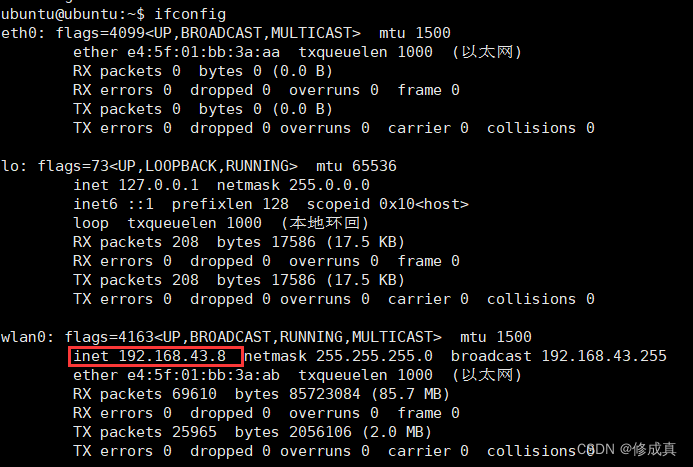The image size is (693, 467).
Task: Click the (85.7 MB) size
Action: (x=410, y=394)
